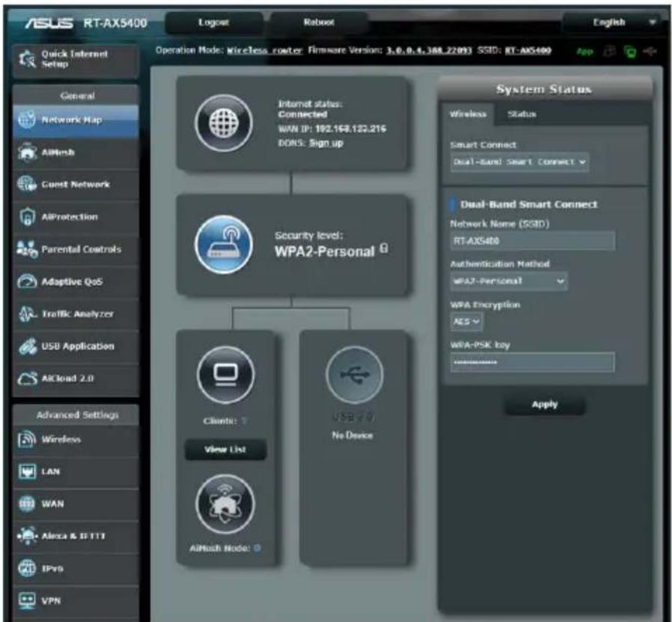Image resolution: width=672 pixels, height=622 pixels.
Task: Click the USB status icon in header
Action: [650, 52]
